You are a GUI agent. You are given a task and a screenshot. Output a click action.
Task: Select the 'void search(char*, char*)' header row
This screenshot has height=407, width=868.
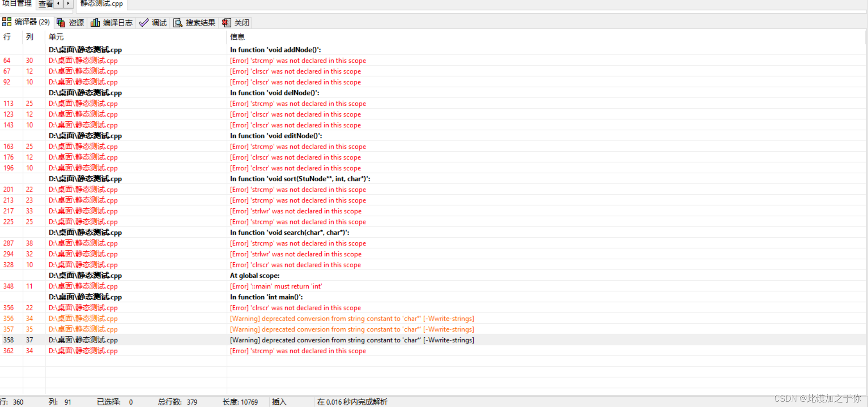pyautogui.click(x=433, y=233)
